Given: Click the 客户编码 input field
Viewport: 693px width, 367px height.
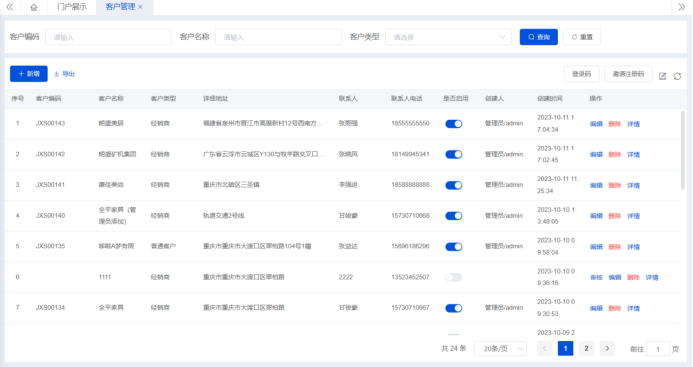Looking at the screenshot, I should click(108, 37).
